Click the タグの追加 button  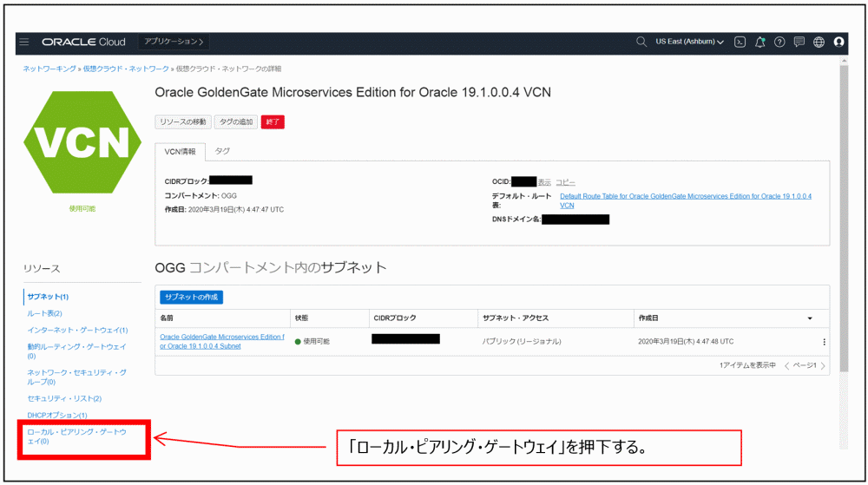[x=236, y=121]
